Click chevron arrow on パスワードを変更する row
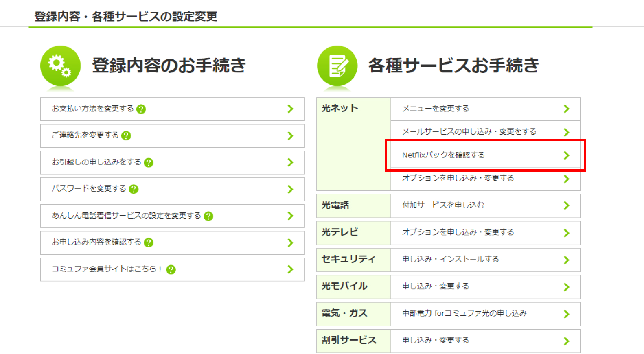This screenshot has height=354, width=644. [290, 189]
